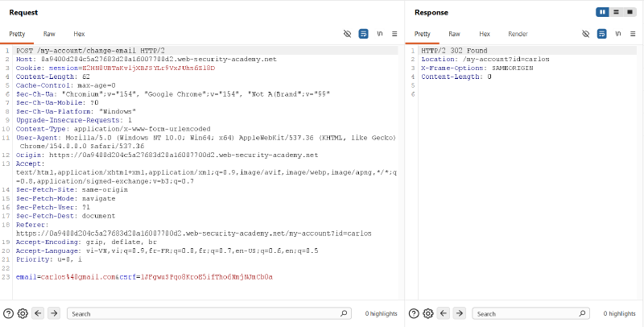Image resolution: width=644 pixels, height=327 pixels.
Task: Click Content-Type x-www-form-urlencoded line
Action: pos(113,129)
